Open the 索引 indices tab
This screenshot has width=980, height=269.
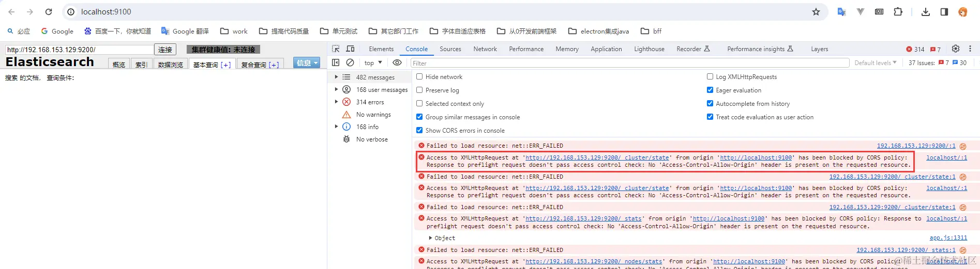point(141,65)
